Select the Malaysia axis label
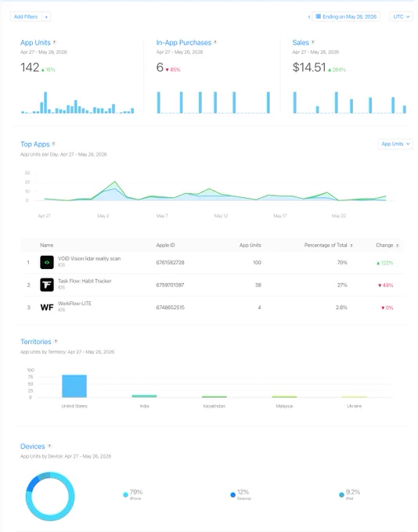Screen dimensions: 418x532 284,406
